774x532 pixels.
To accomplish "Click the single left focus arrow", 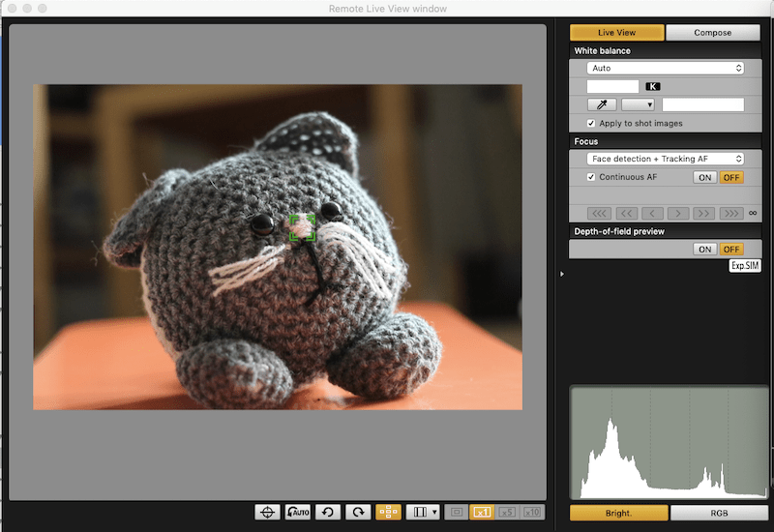I will click(652, 213).
